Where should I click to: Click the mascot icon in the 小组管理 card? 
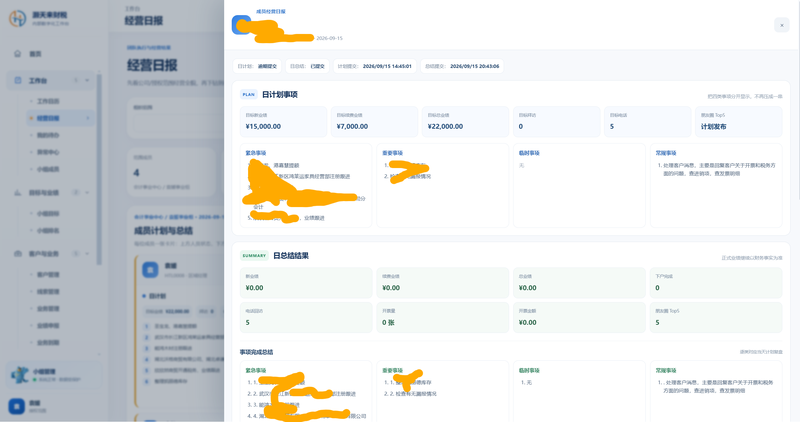point(20,375)
